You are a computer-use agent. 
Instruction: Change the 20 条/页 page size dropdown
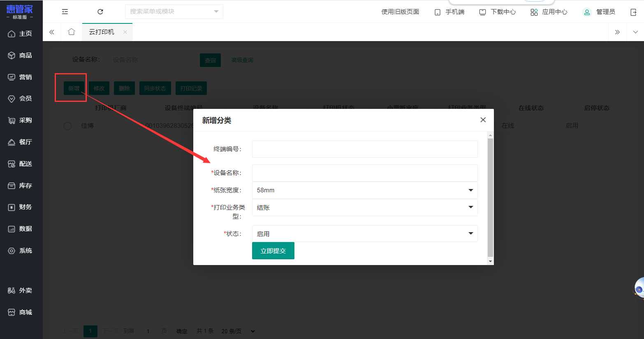point(238,331)
